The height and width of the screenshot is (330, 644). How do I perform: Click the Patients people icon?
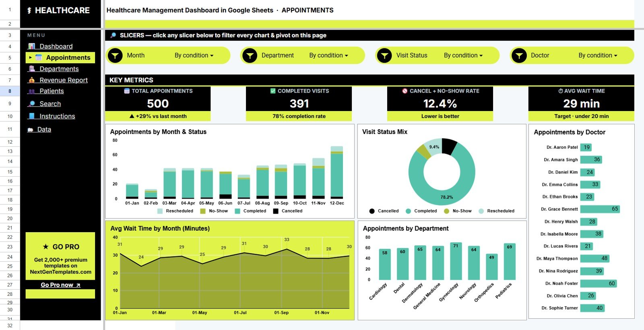click(x=32, y=91)
